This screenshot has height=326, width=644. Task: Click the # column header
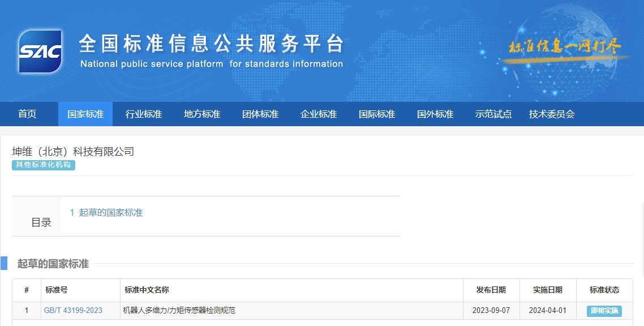pos(26,290)
